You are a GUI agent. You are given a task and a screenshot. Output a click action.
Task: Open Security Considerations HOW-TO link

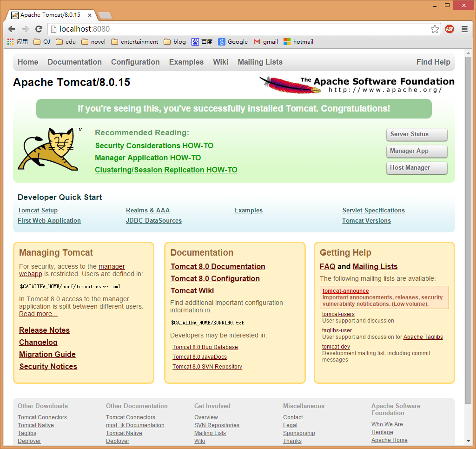(154, 146)
